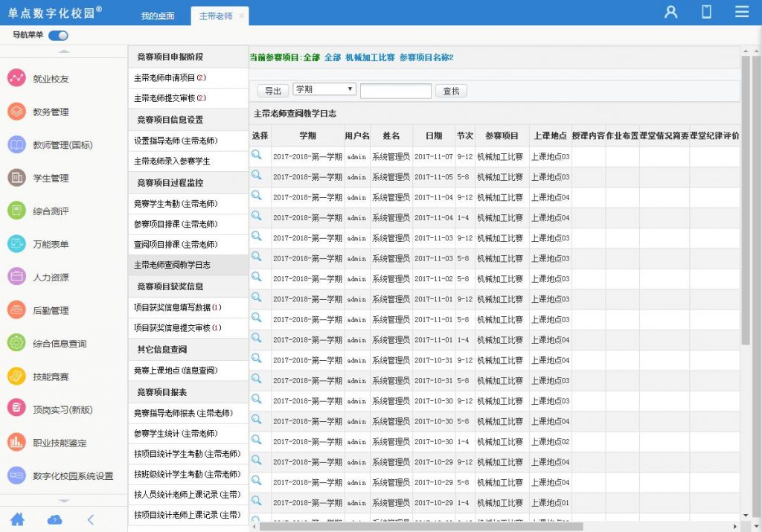The width and height of the screenshot is (762, 532).
Task: View log details for 2017-11-05 5-8 row
Action: pos(257,176)
